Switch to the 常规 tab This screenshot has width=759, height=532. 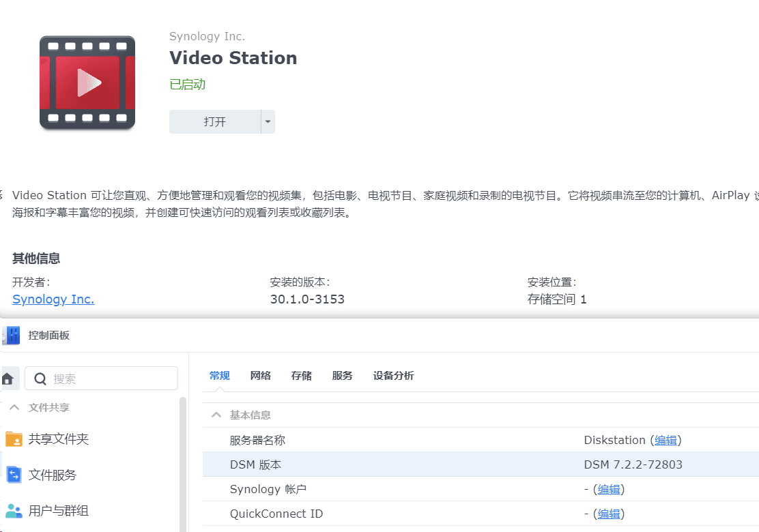pos(219,376)
